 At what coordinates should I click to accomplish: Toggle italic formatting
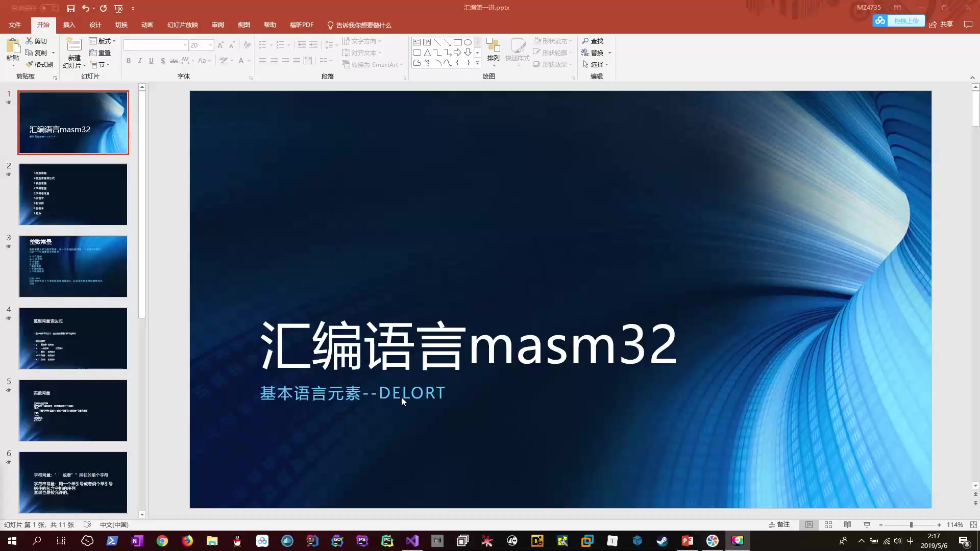point(139,61)
